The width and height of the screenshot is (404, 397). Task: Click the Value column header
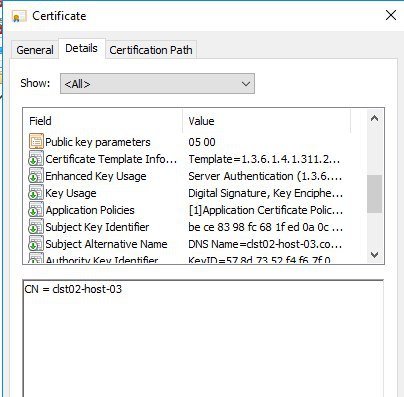coord(267,121)
